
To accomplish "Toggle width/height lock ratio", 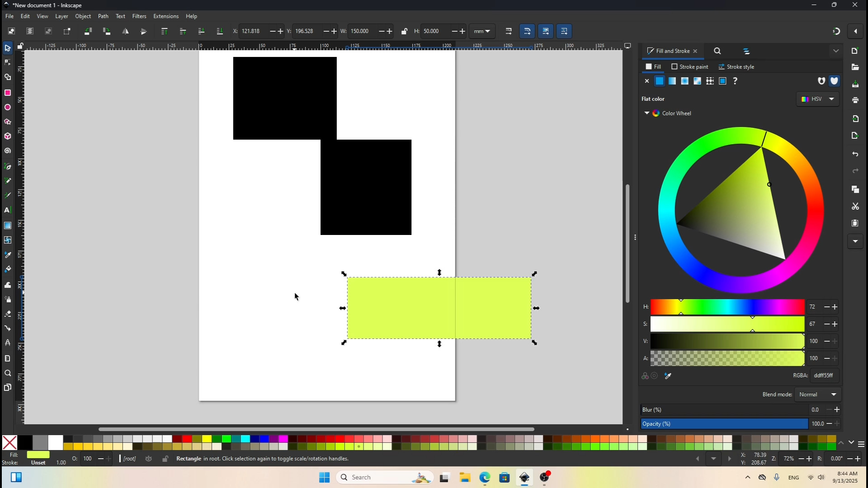I will click(x=404, y=31).
